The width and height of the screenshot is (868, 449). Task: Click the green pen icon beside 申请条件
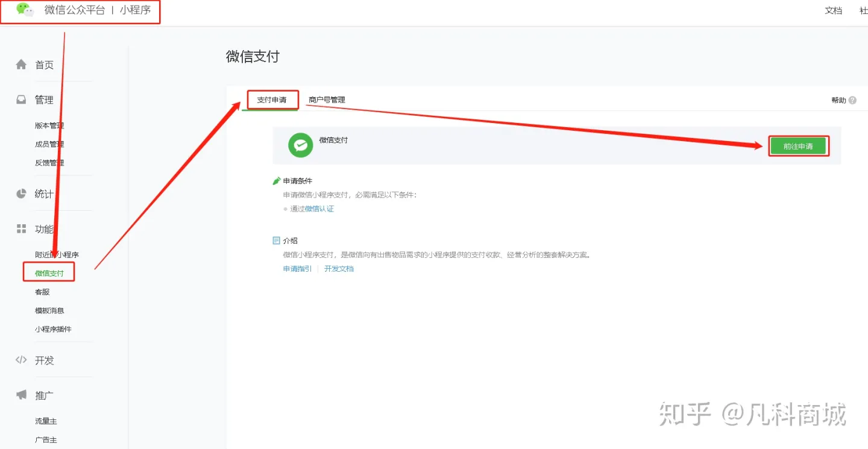[x=276, y=180]
